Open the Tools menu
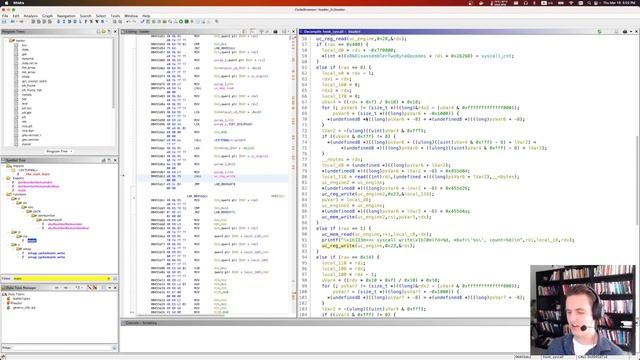This screenshot has width=640, height=360. (x=115, y=16)
